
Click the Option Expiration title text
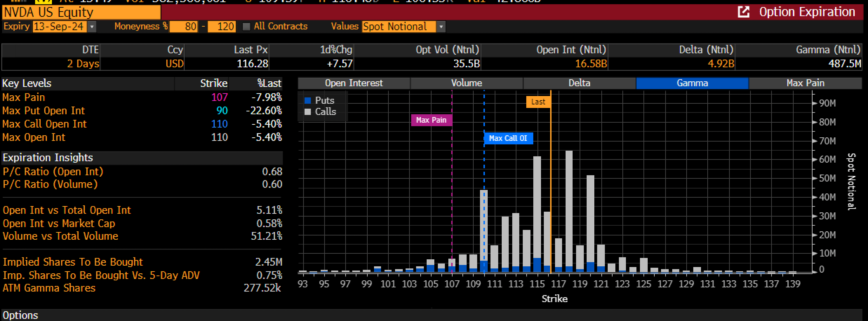[807, 12]
